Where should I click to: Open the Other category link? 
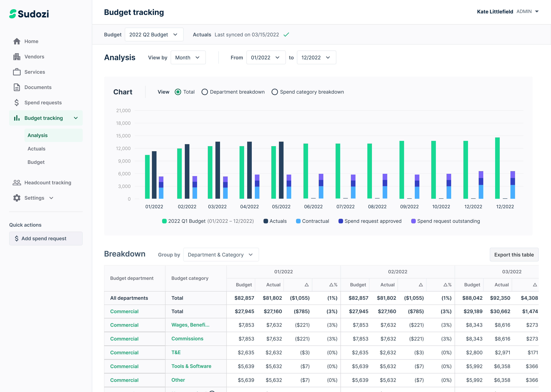[178, 380]
